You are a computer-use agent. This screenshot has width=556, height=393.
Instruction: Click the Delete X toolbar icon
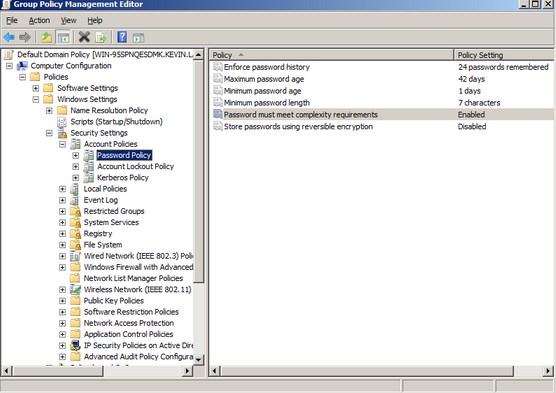(84, 37)
